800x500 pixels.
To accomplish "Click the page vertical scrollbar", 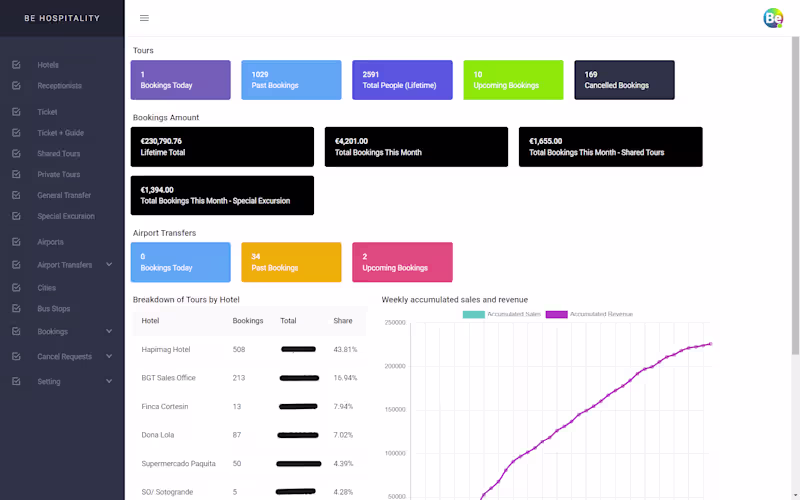I will click(x=795, y=195).
